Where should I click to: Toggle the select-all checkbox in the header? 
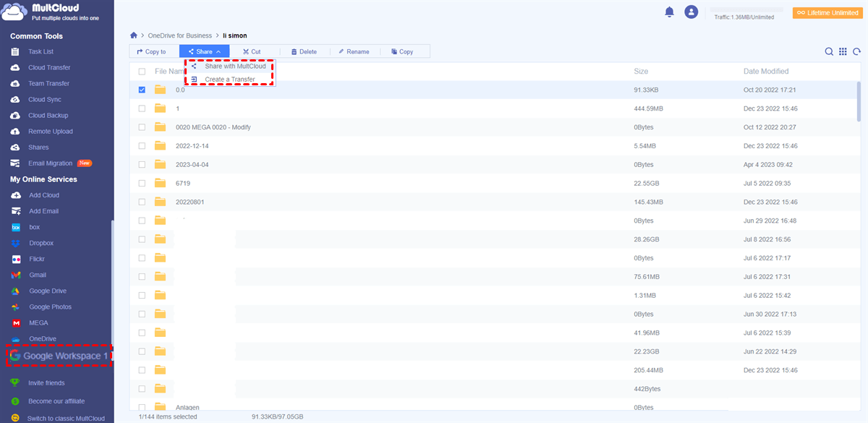142,72
